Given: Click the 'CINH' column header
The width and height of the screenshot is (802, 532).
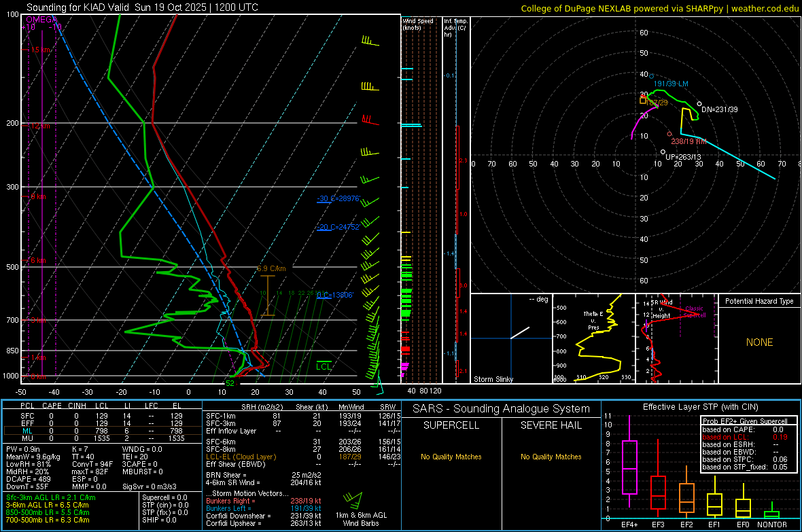Looking at the screenshot, I should (x=77, y=406).
